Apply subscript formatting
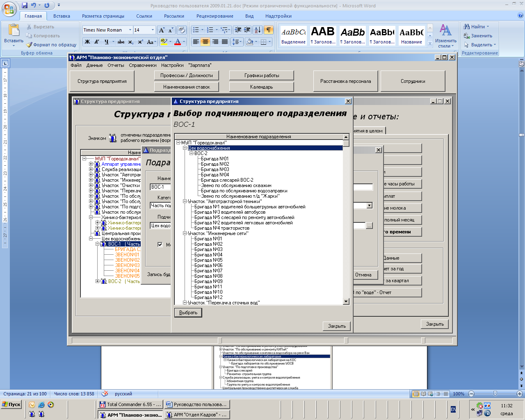Image resolution: width=525 pixels, height=420 pixels. pyautogui.click(x=130, y=42)
